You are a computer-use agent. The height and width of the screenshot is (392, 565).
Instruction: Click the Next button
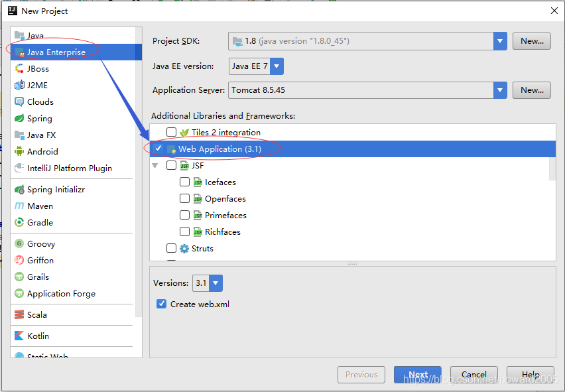[x=417, y=375]
